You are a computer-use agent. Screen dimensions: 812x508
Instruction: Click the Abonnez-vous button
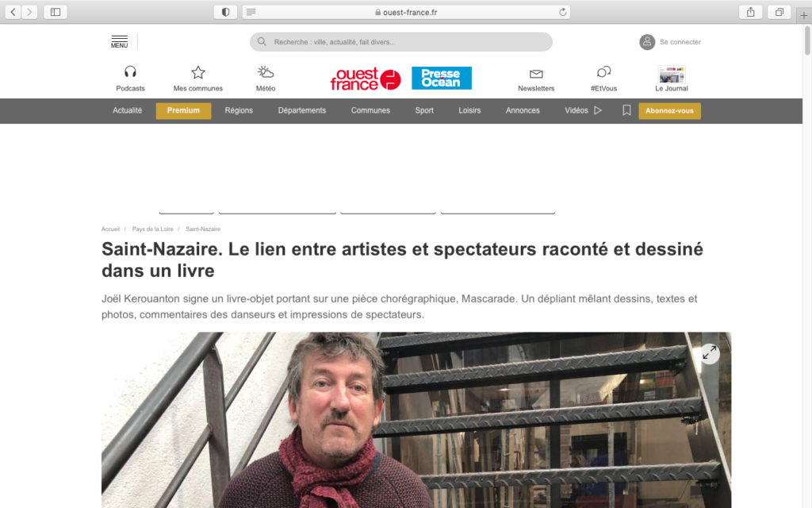tap(669, 111)
